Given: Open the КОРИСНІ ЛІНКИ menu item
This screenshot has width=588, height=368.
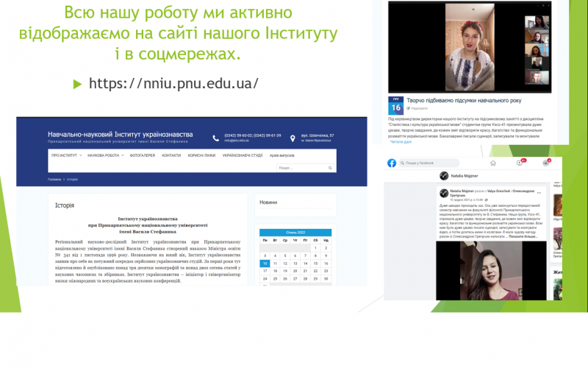Looking at the screenshot, I should click(x=201, y=156).
